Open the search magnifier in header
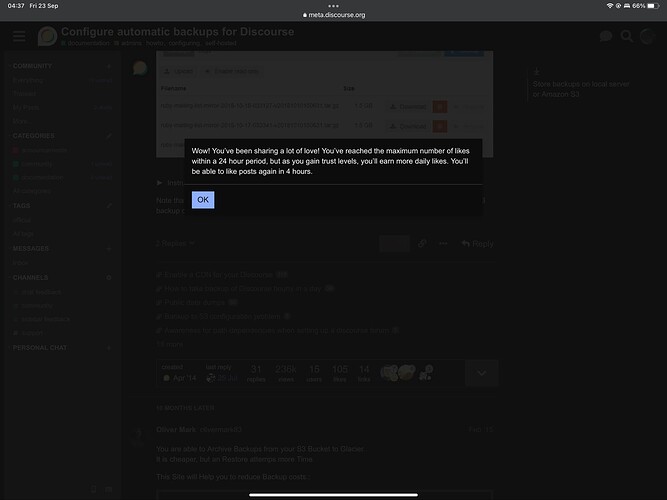 point(627,36)
